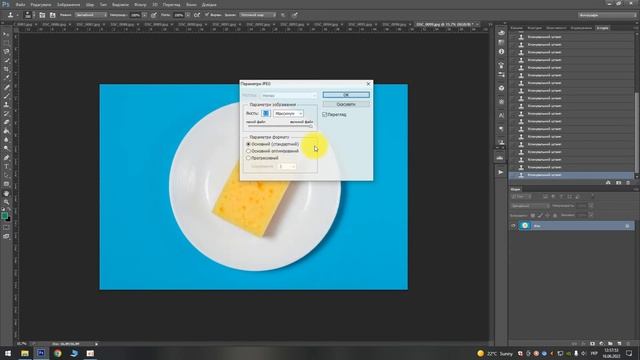Toggle Quick Mask mode in tools panel
Viewport: 640px width, 360px height.
(x=6, y=228)
